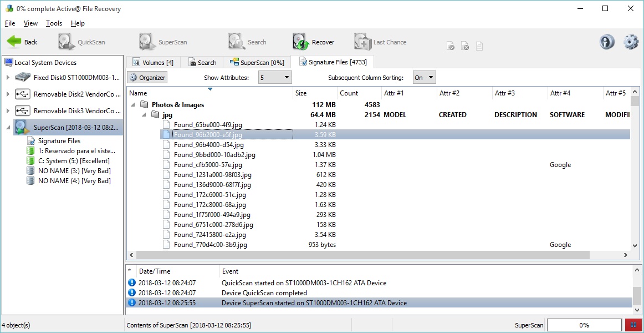
Task: Click the plain document toolbar icon
Action: click(x=479, y=46)
